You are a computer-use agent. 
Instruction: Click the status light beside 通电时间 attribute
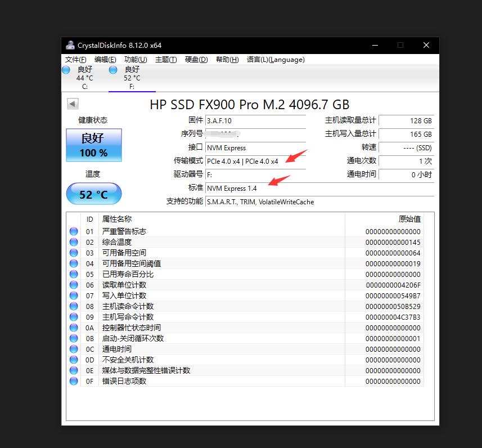74,349
